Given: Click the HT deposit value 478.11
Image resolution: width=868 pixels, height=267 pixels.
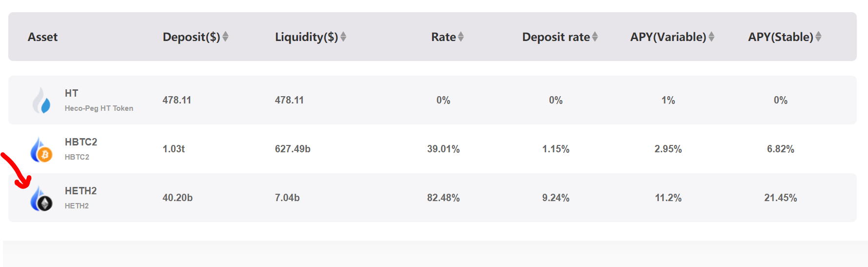Looking at the screenshot, I should [x=177, y=100].
